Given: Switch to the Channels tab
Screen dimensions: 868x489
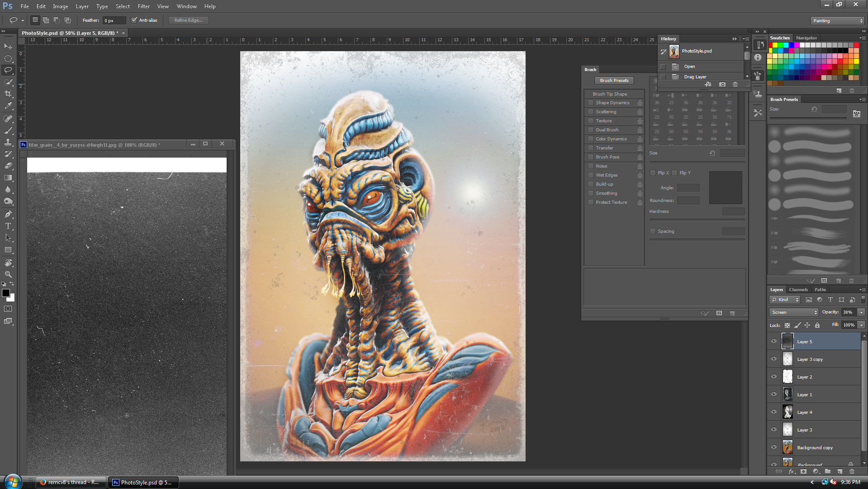Looking at the screenshot, I should [x=798, y=290].
